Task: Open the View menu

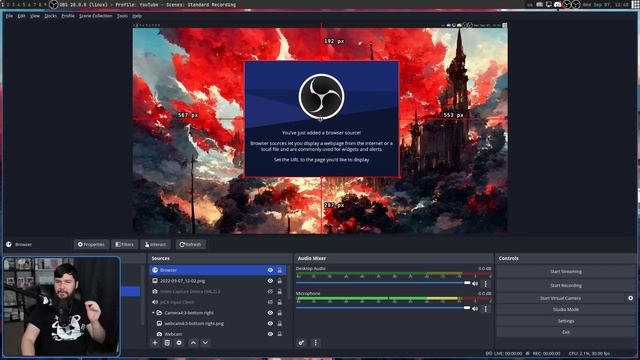Action: (35, 16)
